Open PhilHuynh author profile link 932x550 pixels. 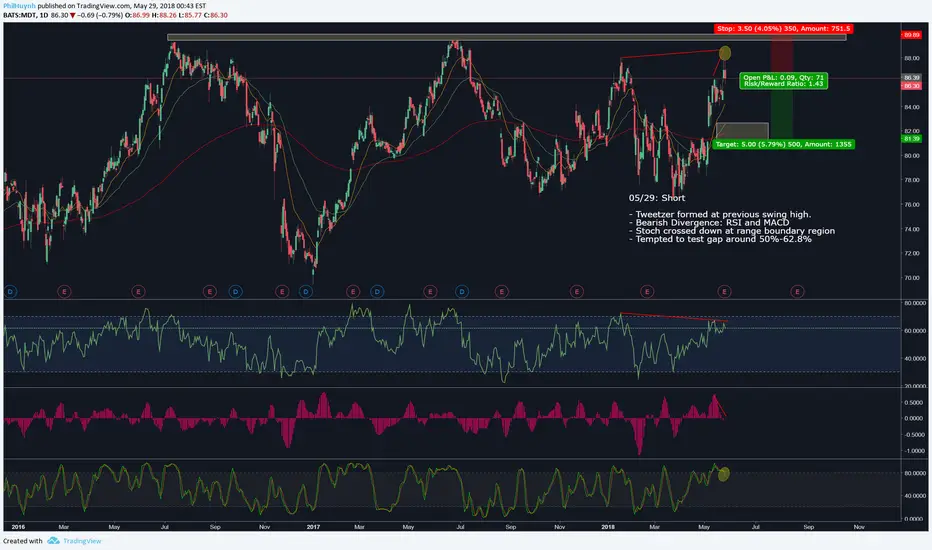point(19,6)
